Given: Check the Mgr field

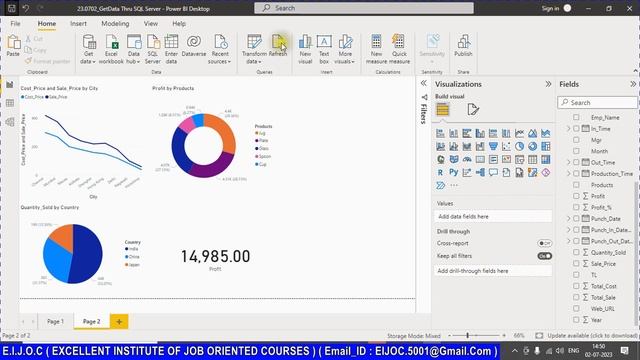Looking at the screenshot, I should pos(576,140).
